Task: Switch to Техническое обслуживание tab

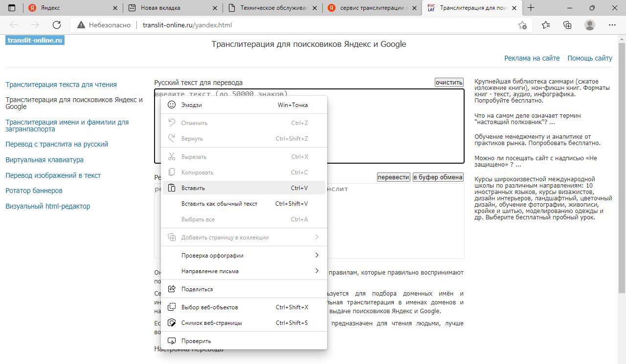Action: coord(271,8)
